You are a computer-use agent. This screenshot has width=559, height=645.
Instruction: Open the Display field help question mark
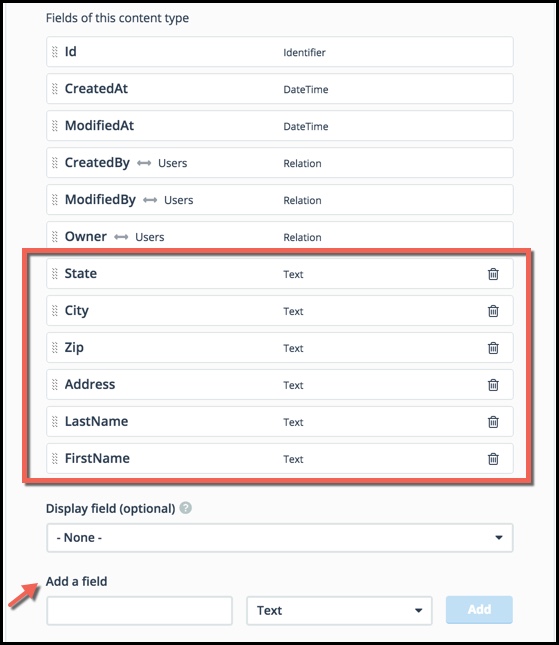point(186,508)
